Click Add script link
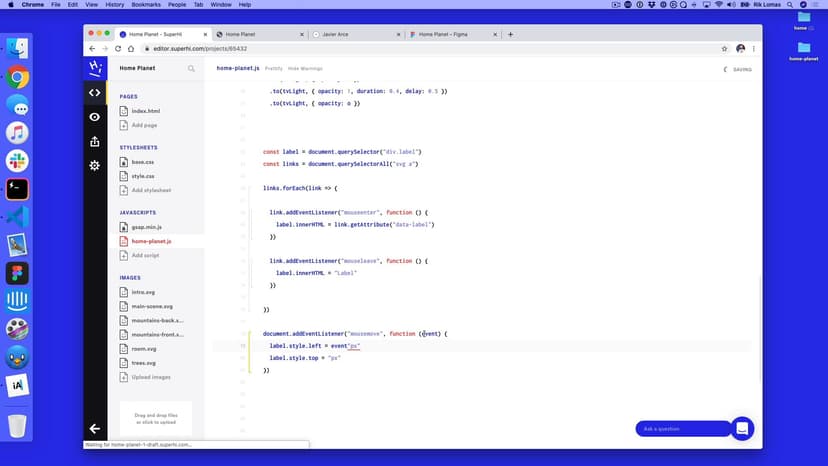The height and width of the screenshot is (466, 828). (x=145, y=255)
